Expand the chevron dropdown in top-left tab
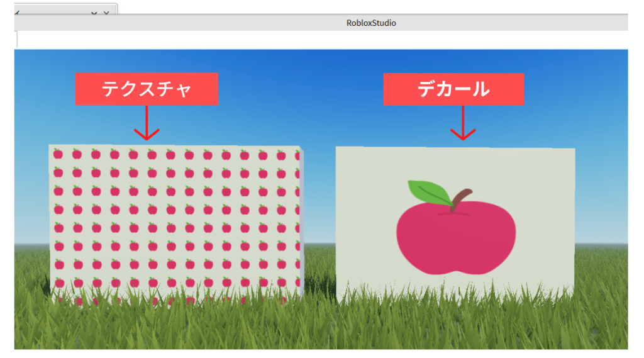Screen dimensions: 644x358 [x=94, y=13]
